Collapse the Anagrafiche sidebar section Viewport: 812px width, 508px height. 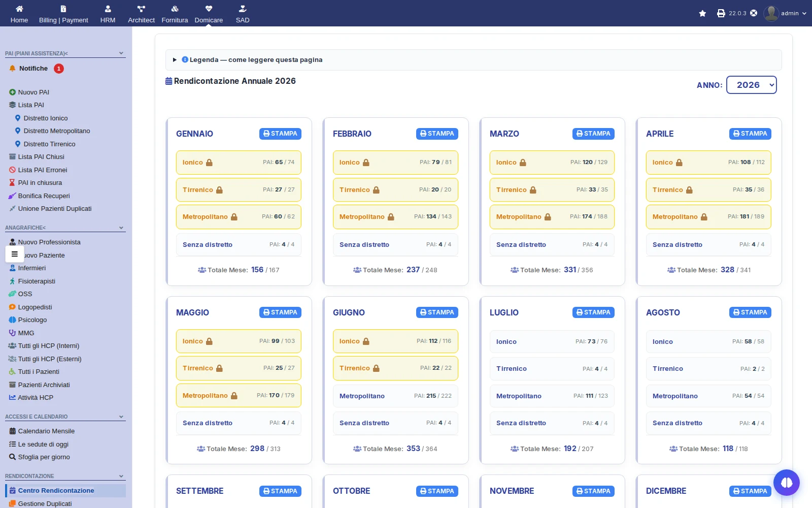point(121,228)
